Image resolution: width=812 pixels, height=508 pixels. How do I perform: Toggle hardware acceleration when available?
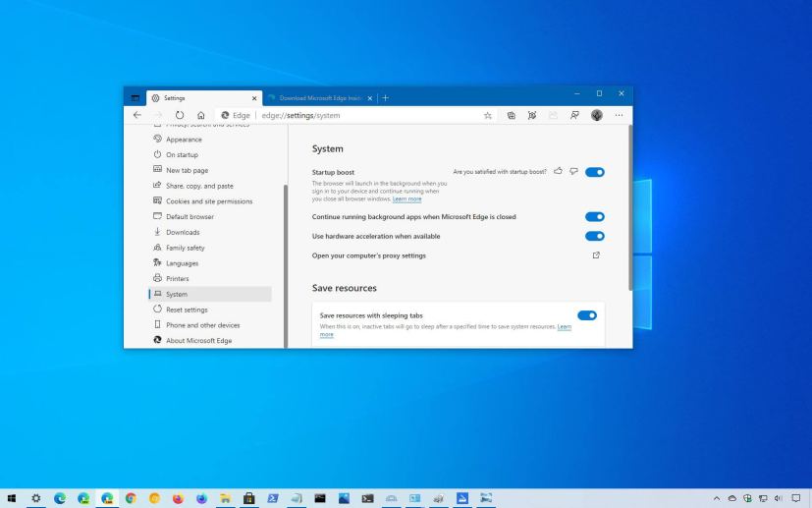(594, 236)
